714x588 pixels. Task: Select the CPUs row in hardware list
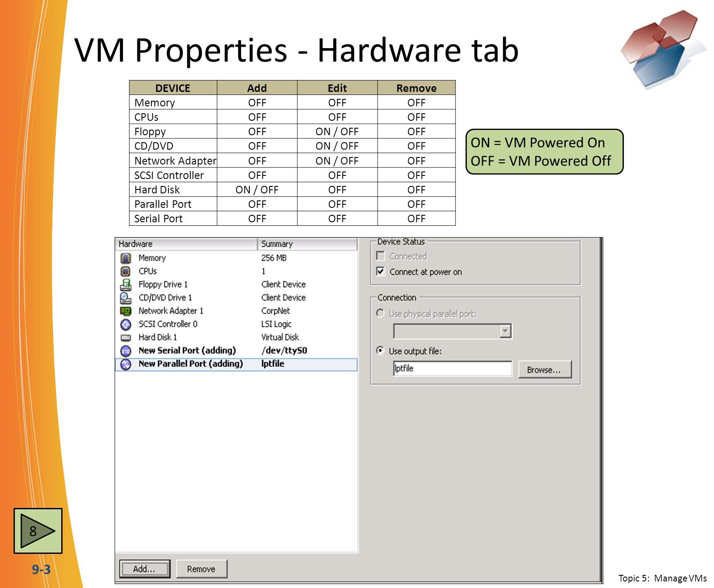236,271
